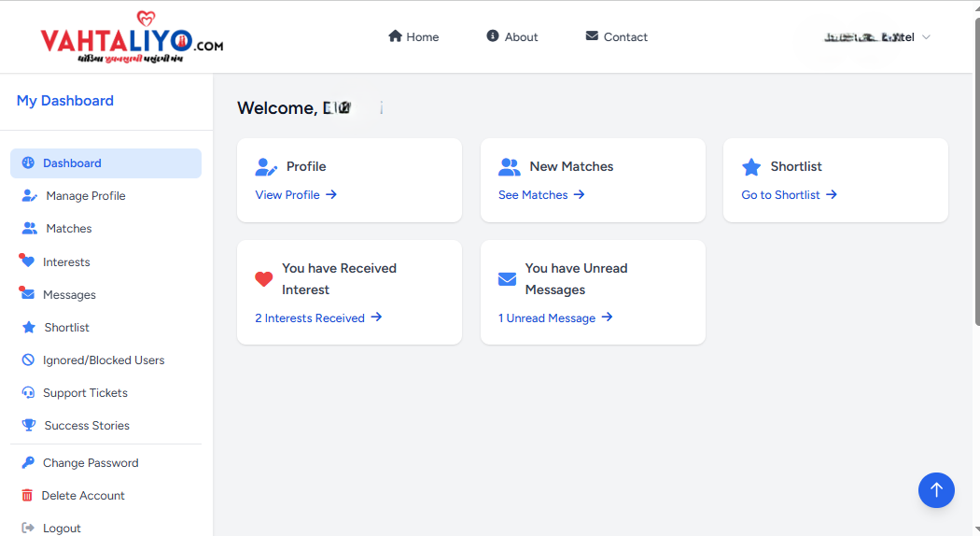Follow the View Profile link
This screenshot has height=536, width=980.
coord(296,194)
